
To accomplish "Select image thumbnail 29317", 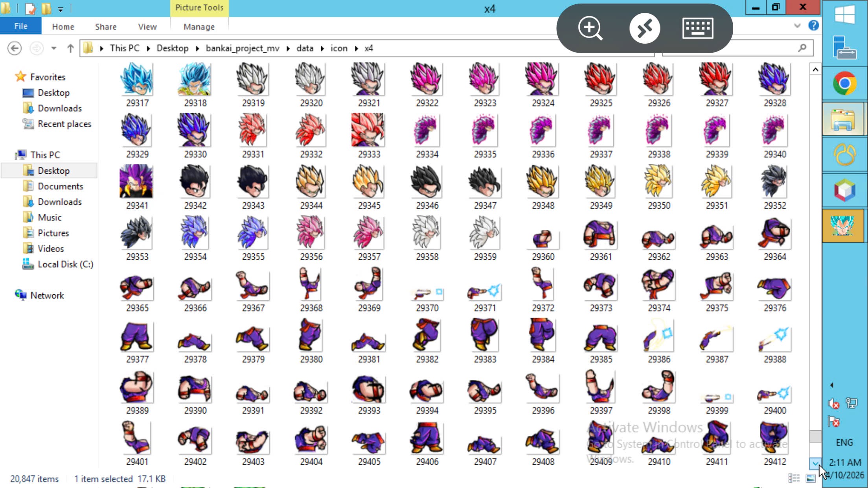I will point(137,80).
